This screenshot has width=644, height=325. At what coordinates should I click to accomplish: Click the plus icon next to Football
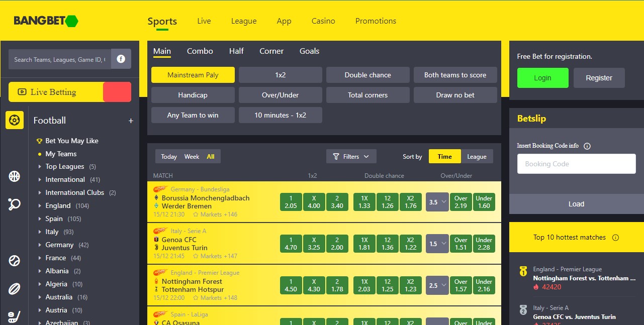(x=131, y=121)
